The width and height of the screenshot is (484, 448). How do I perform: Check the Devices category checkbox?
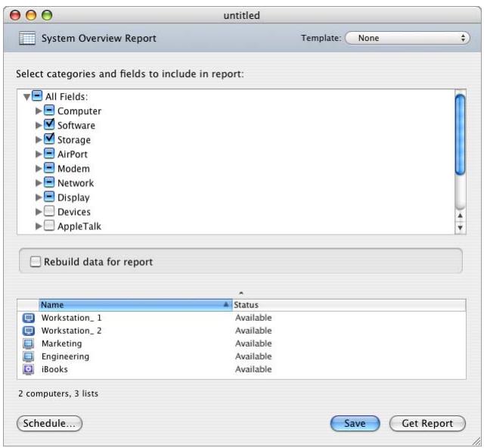point(49,211)
